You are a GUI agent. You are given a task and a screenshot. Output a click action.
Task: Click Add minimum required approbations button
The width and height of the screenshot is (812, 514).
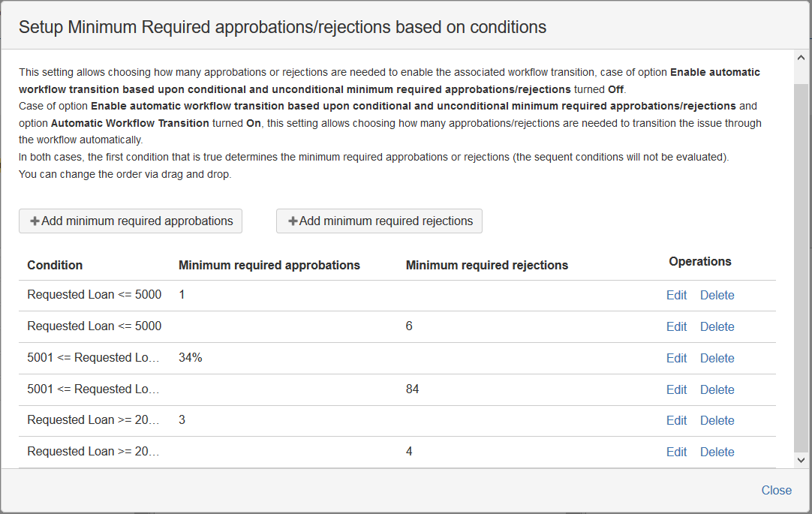[131, 221]
